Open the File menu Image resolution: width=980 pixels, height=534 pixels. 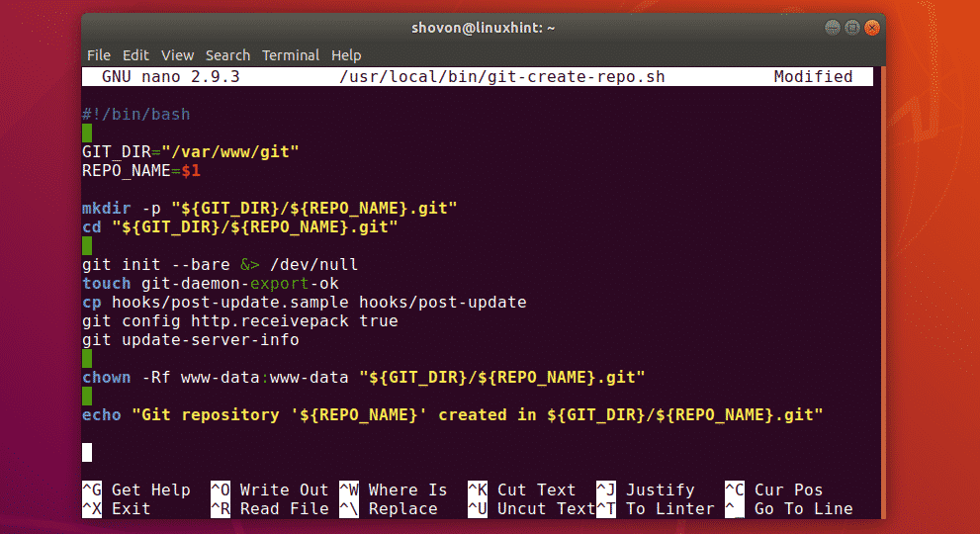(99, 55)
